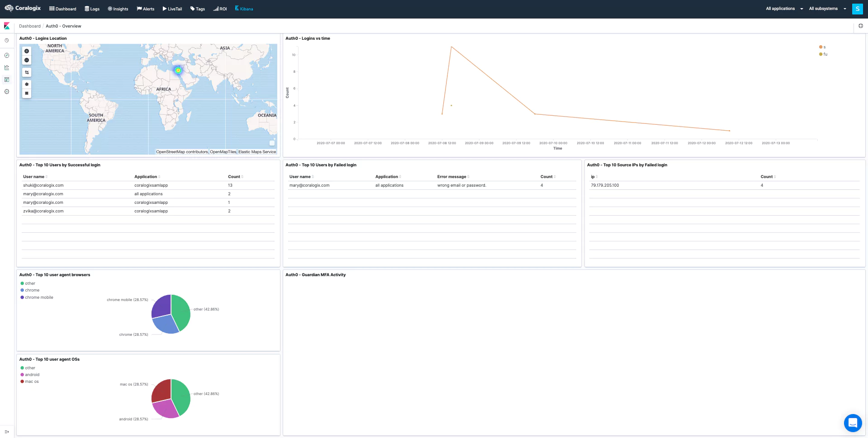Screen dimensions: 868x438
Task: Click fullscreen icon at top right
Action: (860, 26)
